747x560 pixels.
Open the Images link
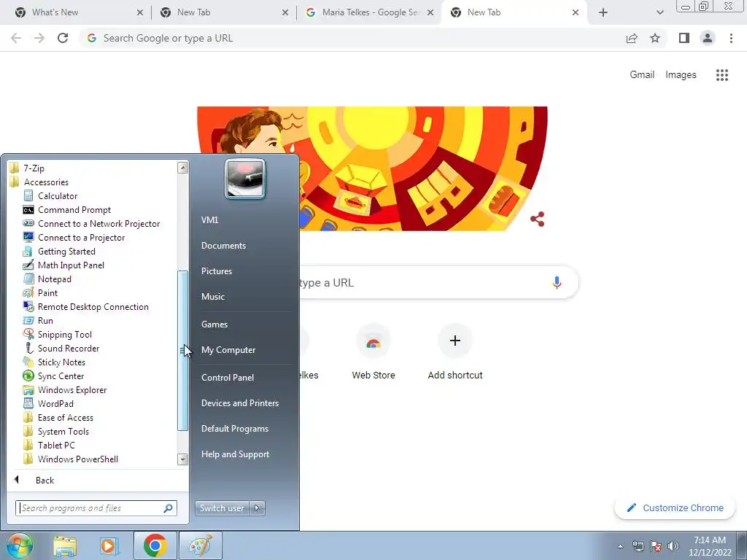[681, 75]
